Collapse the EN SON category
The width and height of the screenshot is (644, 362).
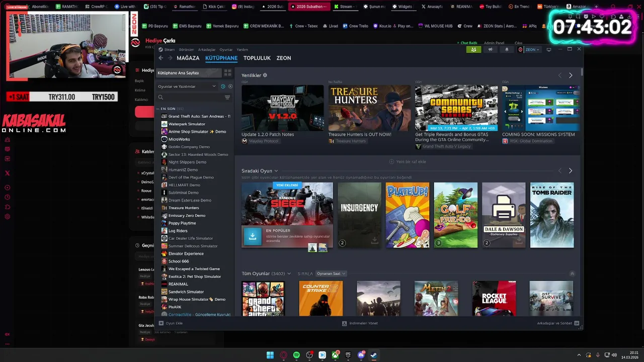click(158, 109)
